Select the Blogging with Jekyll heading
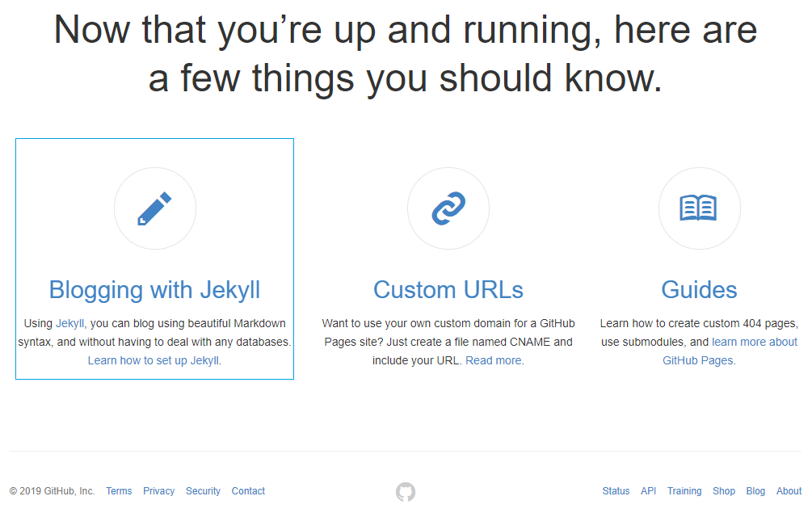 tap(154, 289)
